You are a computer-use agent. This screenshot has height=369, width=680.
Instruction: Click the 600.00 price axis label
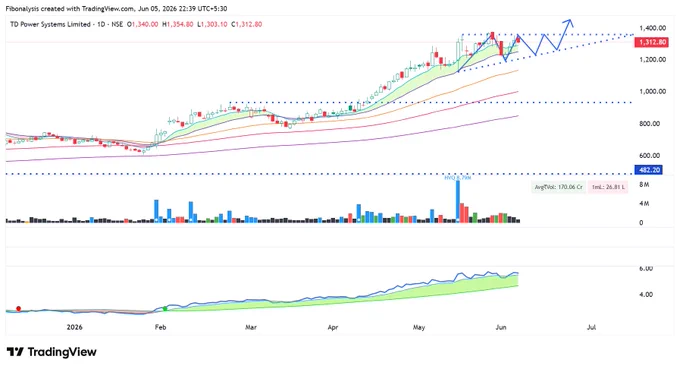pos(650,155)
